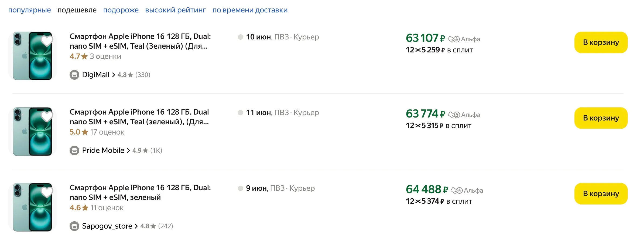Screen dimensions: 644x241
Task: Expand Pride Mobile seller chevron
Action: (128, 150)
